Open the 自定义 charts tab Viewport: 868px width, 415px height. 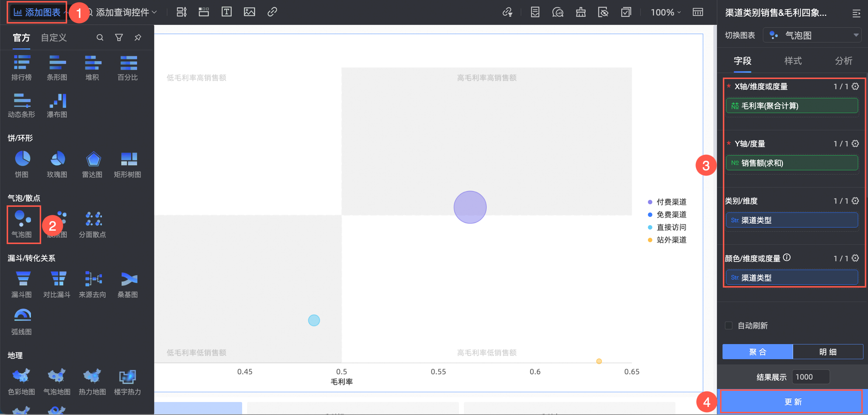[x=53, y=38]
